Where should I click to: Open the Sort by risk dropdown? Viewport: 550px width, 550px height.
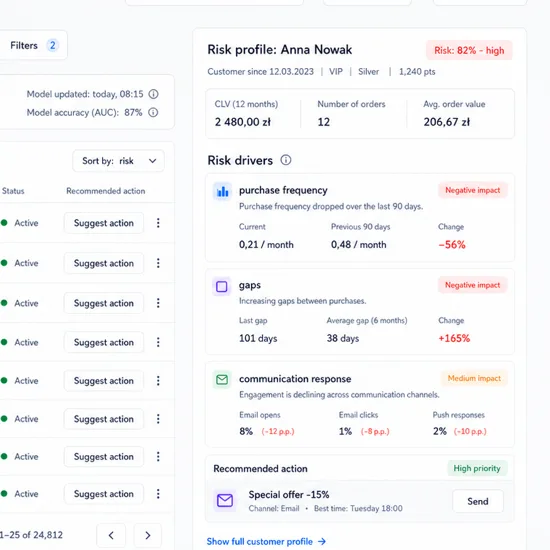click(x=118, y=161)
